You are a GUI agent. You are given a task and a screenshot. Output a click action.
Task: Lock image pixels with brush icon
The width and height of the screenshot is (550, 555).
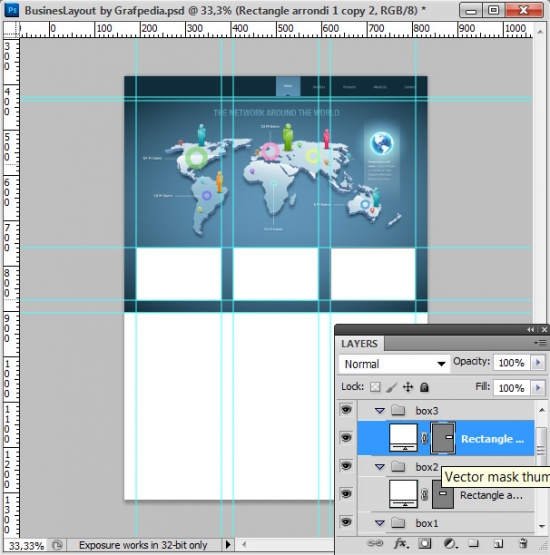pos(391,387)
